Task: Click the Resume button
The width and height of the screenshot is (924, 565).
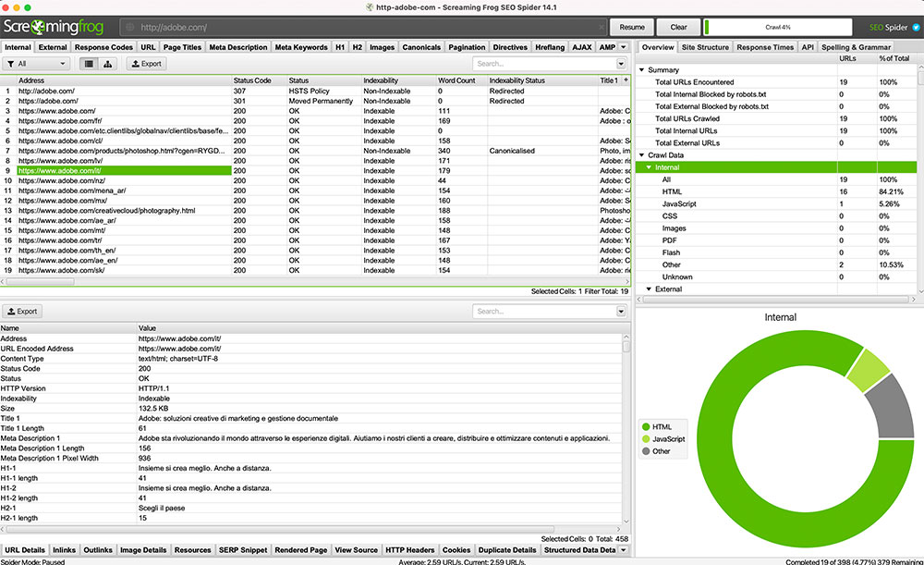Action: pyautogui.click(x=632, y=27)
